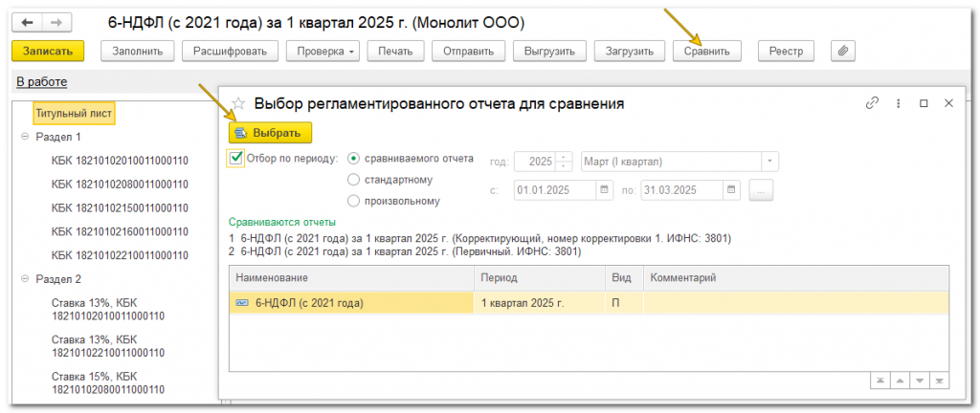980x413 pixels.
Task: Click the forward navigation arrow
Action: click(56, 22)
